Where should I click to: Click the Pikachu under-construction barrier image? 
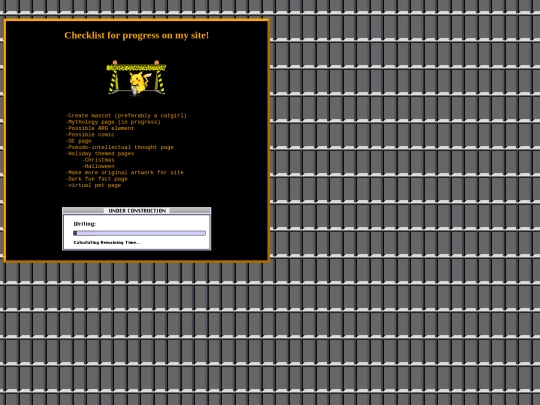(x=136, y=79)
